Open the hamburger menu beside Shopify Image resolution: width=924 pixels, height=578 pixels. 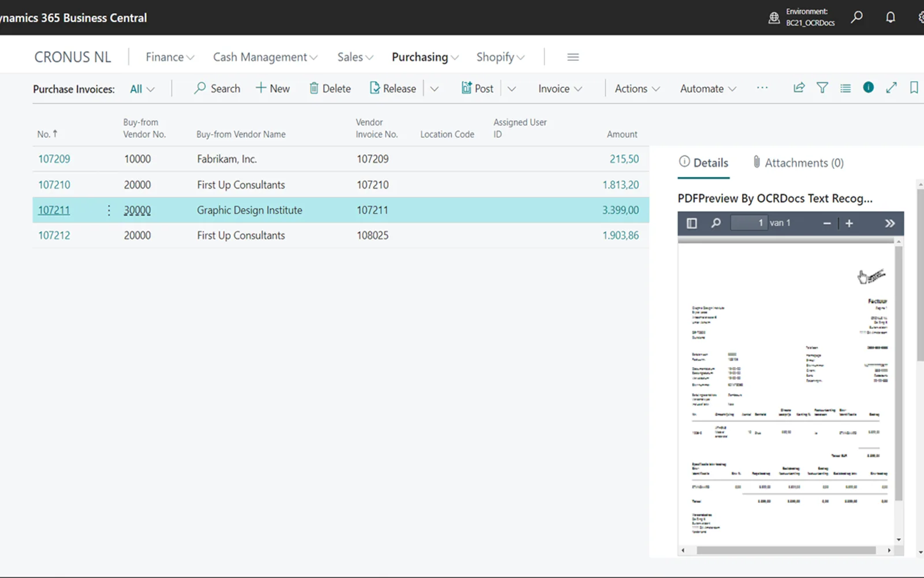[x=573, y=57]
